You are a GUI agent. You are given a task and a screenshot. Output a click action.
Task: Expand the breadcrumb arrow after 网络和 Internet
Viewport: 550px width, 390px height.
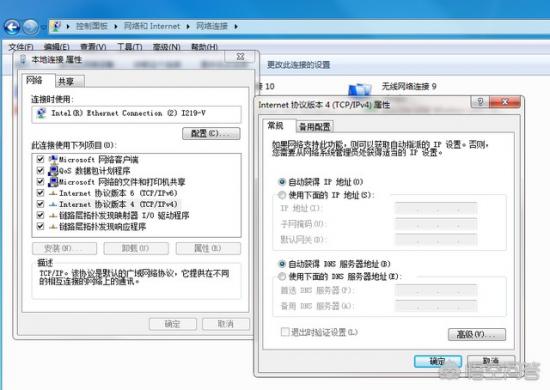pos(188,26)
